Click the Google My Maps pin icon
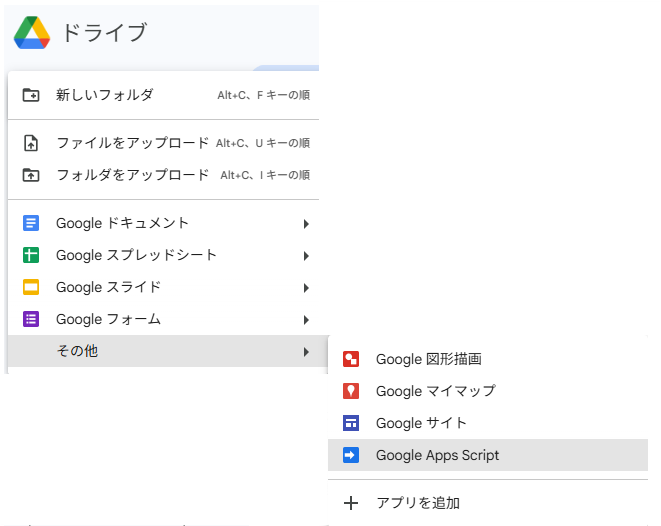661x526 pixels. tap(351, 391)
